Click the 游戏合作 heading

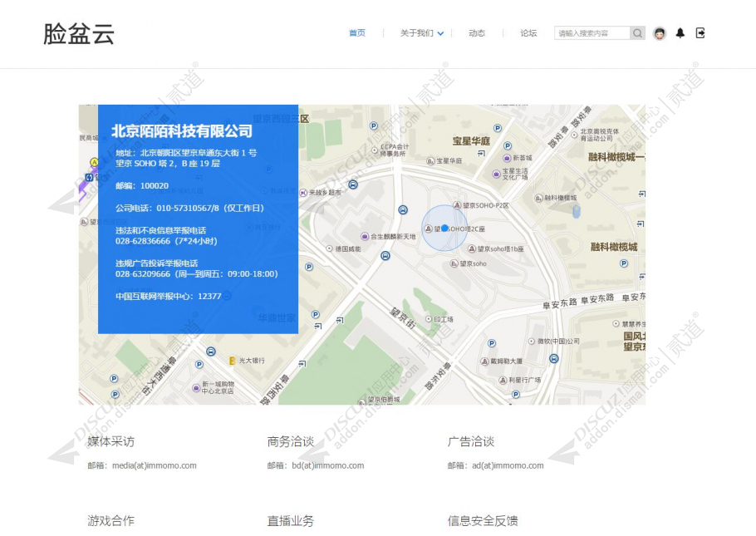click(x=110, y=520)
